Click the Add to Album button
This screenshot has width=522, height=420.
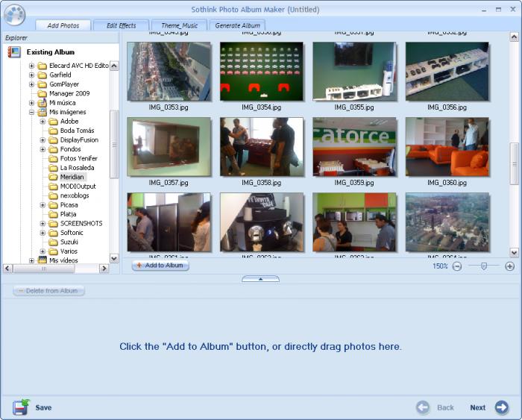[160, 266]
